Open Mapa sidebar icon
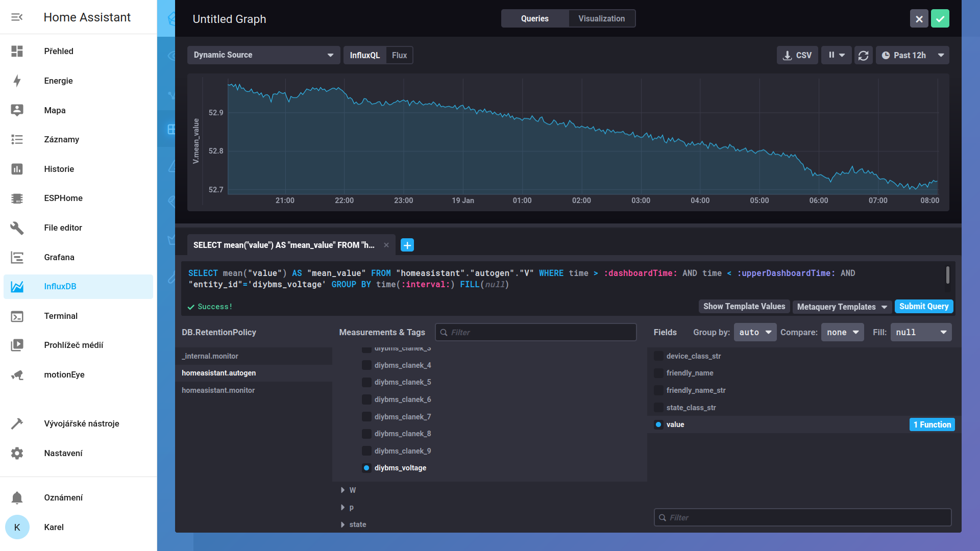980x551 pixels. pos(17,110)
